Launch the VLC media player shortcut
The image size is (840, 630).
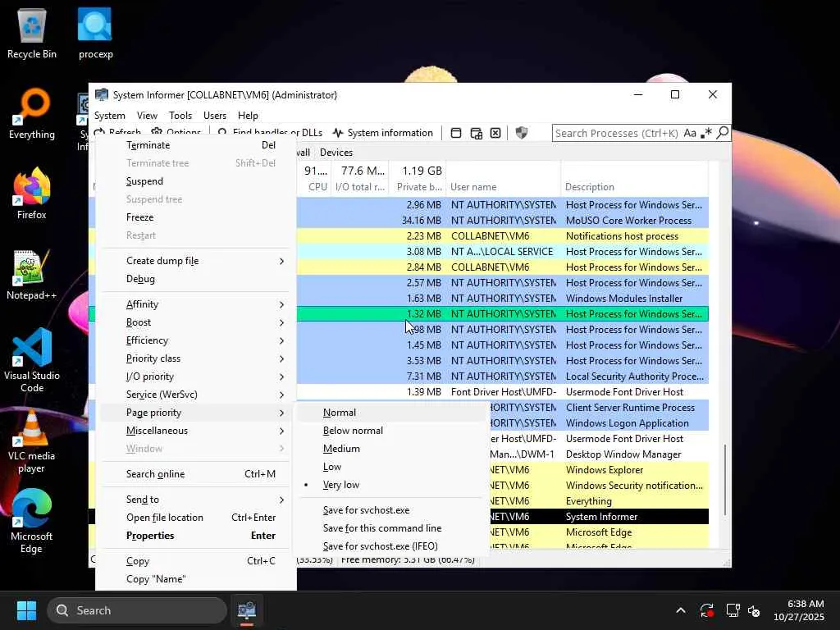[32, 441]
